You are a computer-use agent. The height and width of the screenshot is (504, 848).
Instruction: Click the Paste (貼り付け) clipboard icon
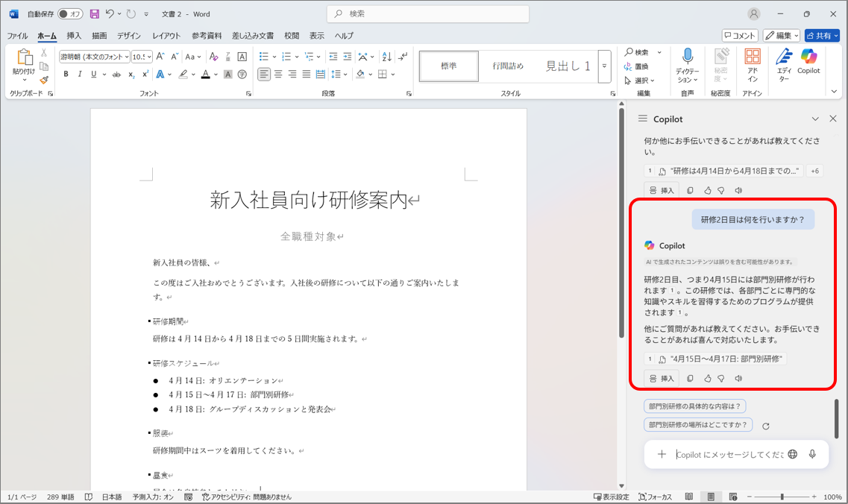pyautogui.click(x=25, y=57)
